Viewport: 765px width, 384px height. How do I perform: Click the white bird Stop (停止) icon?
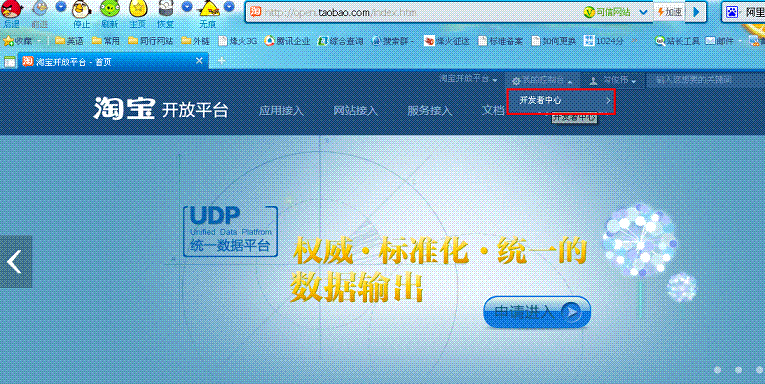pos(81,10)
